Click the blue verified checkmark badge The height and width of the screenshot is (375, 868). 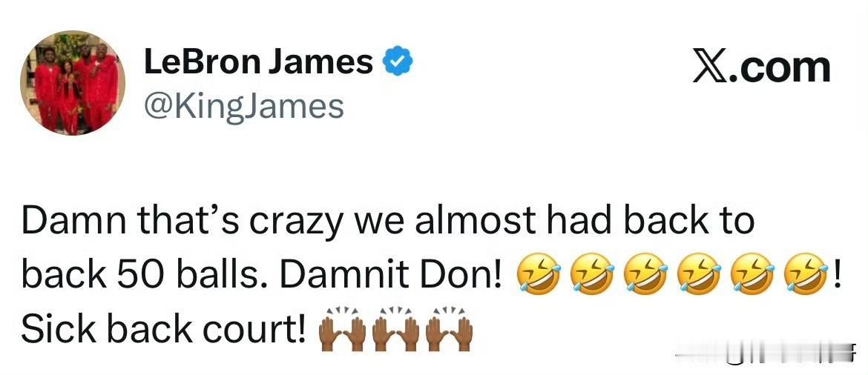tap(398, 62)
